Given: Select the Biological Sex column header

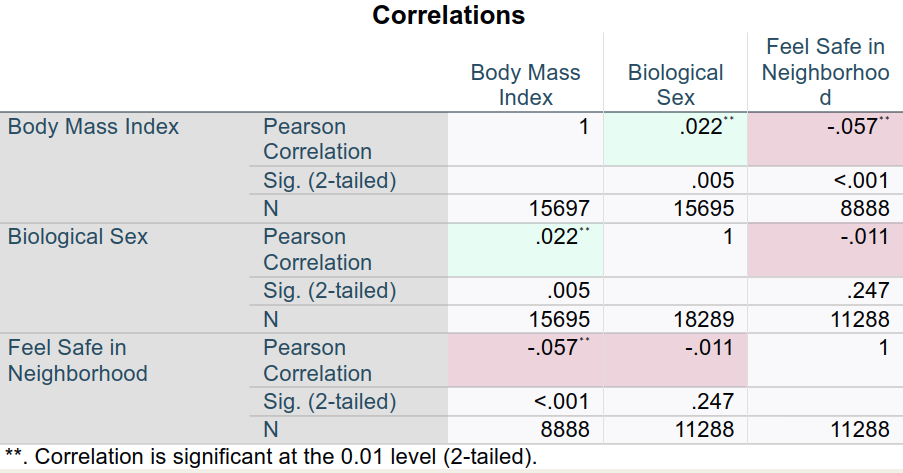Looking at the screenshot, I should [675, 85].
